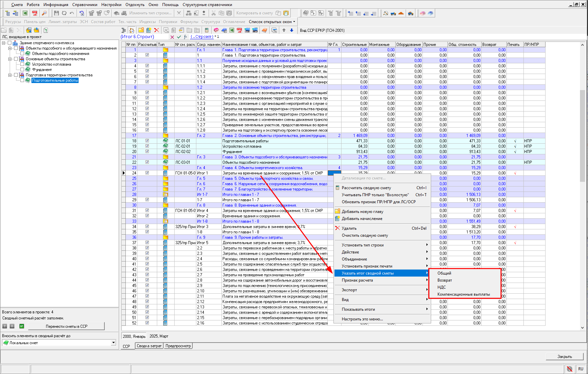Image resolution: width=588 pixels, height=374 pixels.
Task: Click the house icon above the table
Action: (132, 30)
